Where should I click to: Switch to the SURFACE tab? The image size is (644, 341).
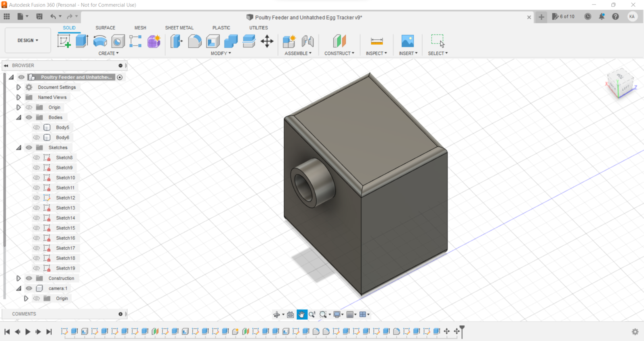(105, 28)
